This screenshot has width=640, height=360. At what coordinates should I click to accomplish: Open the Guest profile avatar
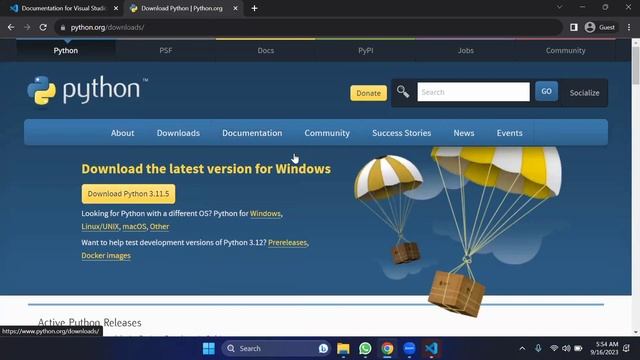[x=589, y=27]
